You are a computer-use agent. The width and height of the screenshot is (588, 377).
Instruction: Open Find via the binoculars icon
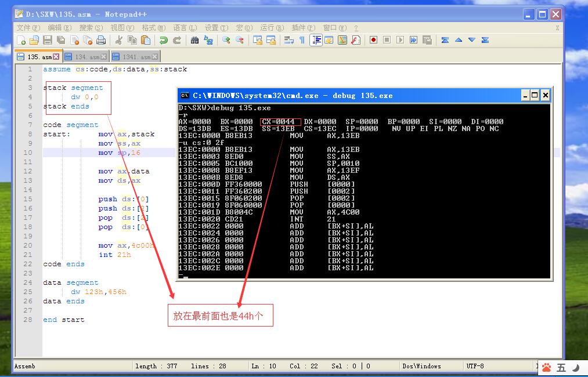click(x=194, y=40)
